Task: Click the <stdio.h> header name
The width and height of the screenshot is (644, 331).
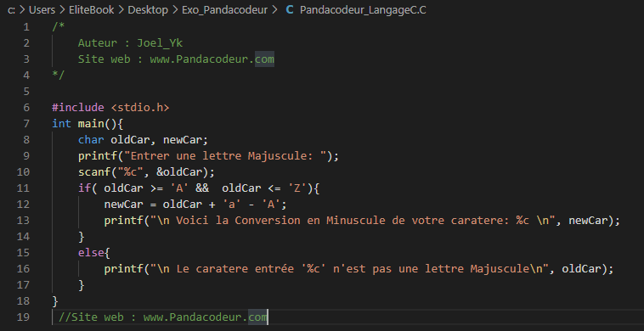Action: pyautogui.click(x=139, y=108)
